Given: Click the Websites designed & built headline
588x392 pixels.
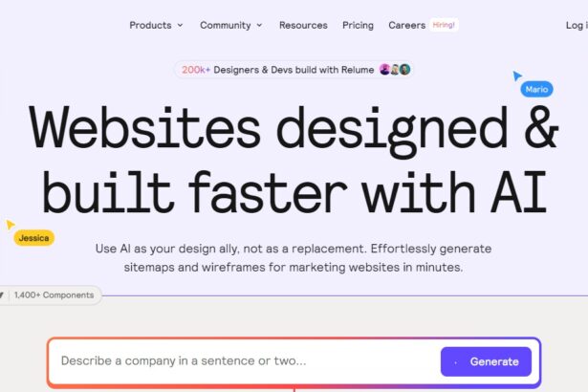Looking at the screenshot, I should point(294,159).
